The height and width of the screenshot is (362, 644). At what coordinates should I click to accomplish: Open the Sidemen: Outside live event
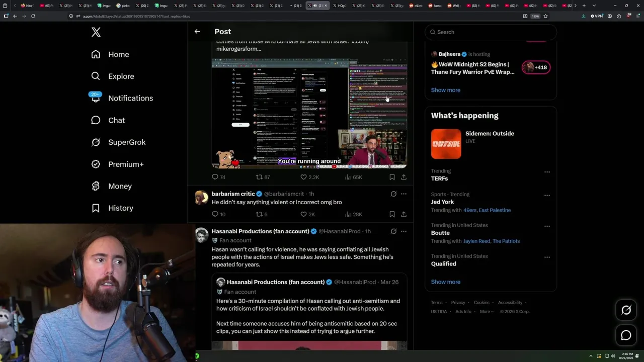point(491,144)
